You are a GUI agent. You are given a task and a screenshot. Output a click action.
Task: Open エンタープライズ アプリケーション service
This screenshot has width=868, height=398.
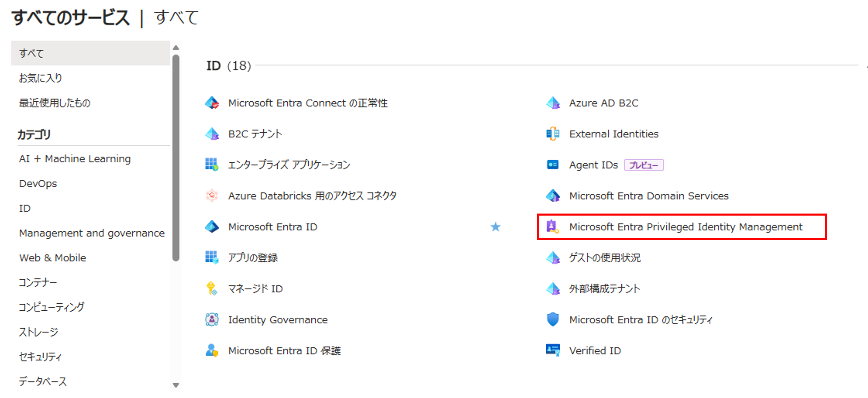click(x=289, y=165)
